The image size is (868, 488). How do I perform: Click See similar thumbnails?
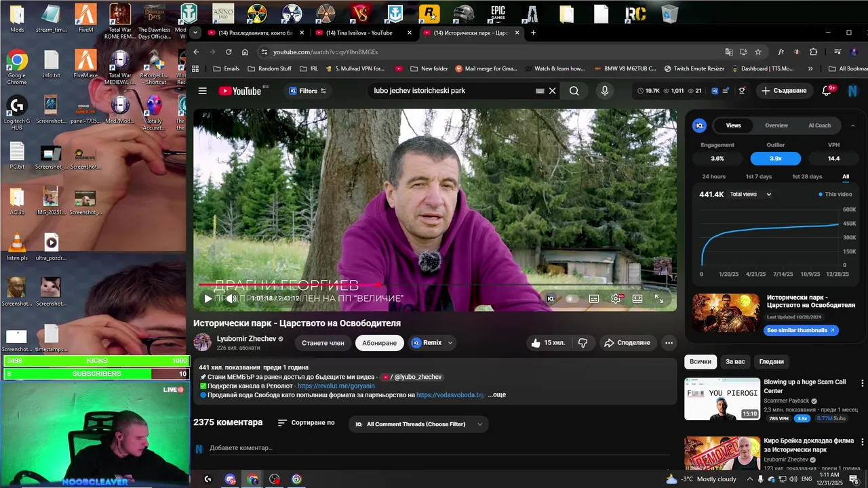click(800, 330)
